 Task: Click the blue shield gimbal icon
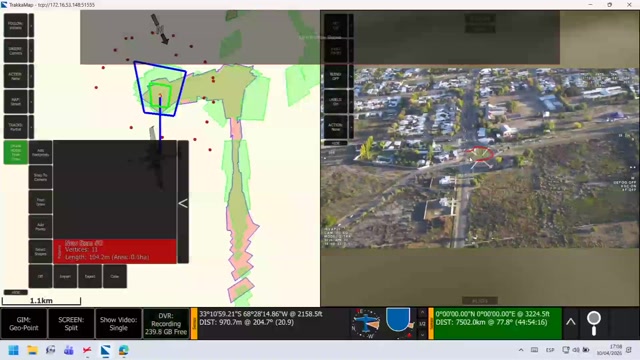pyautogui.click(x=398, y=320)
